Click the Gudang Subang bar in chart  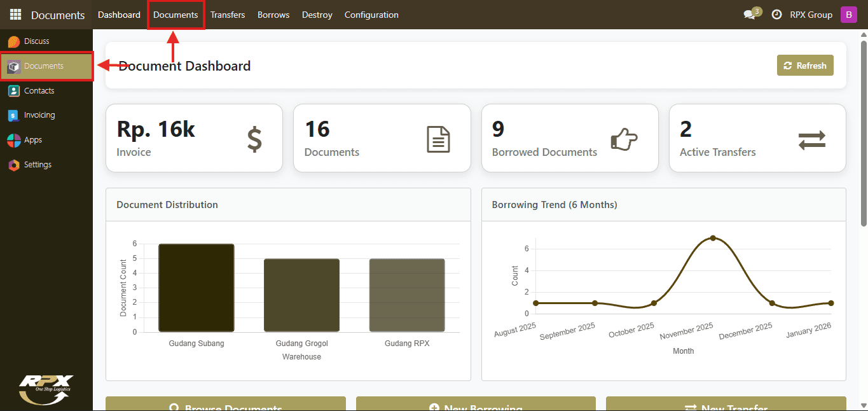pos(196,288)
